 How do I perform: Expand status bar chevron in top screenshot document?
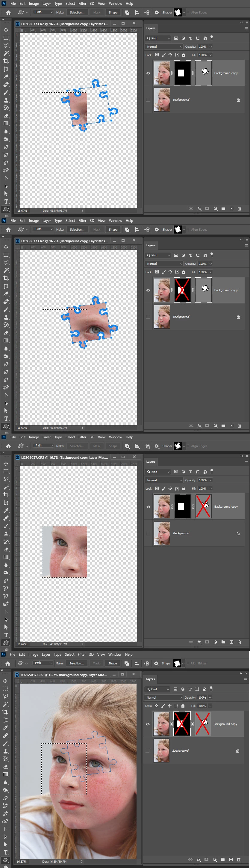(82, 210)
